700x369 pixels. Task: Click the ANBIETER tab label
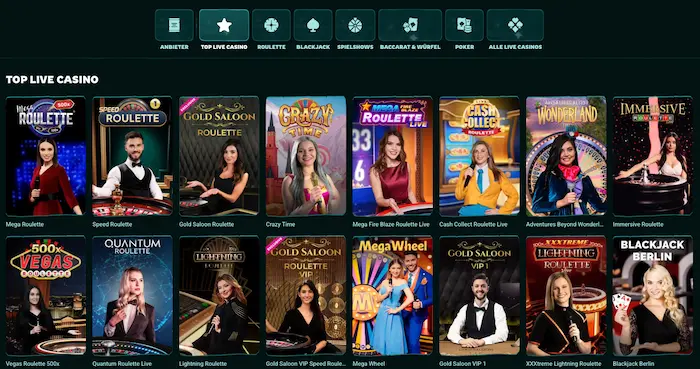pos(174,47)
